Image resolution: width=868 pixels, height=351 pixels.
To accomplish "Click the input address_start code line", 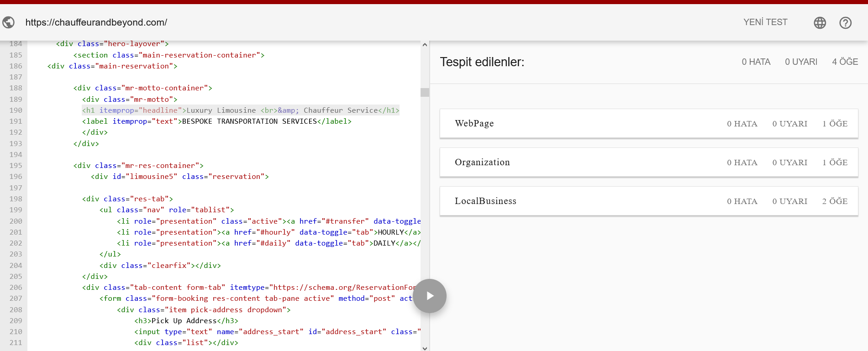I will (278, 332).
